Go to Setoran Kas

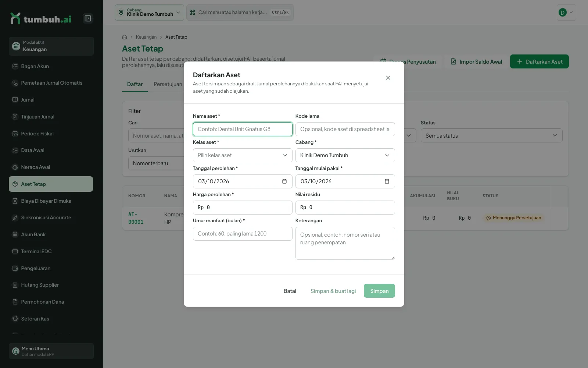51,319
